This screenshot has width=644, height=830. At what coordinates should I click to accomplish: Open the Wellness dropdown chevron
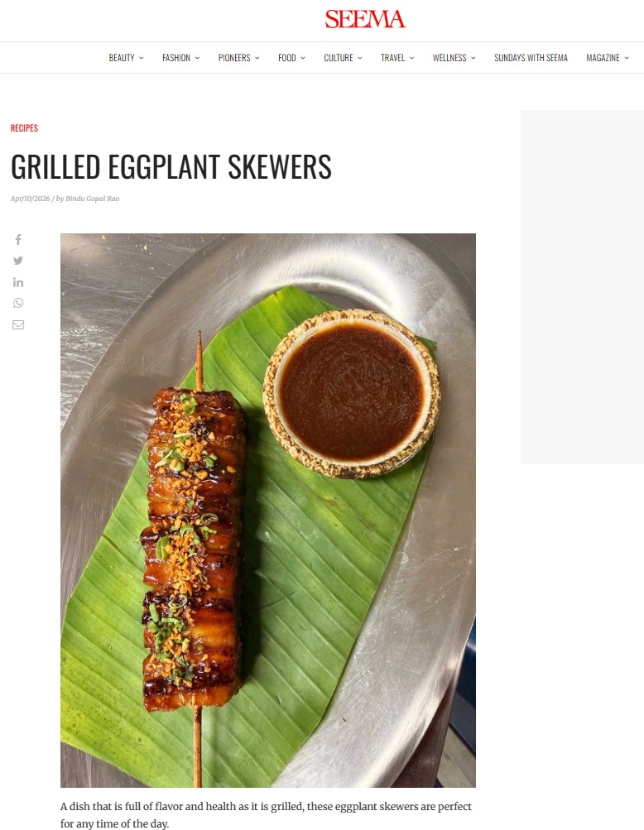473,58
